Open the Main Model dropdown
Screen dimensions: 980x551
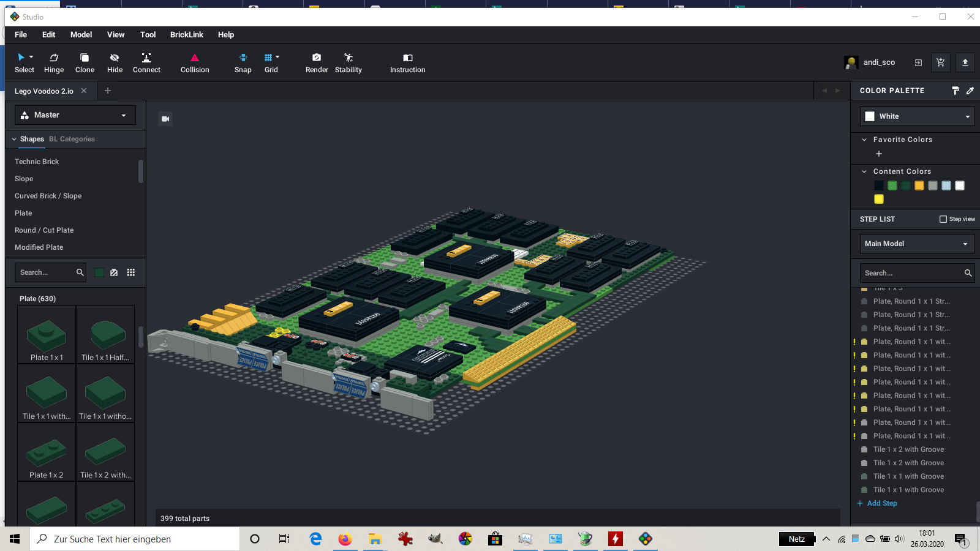[917, 244]
